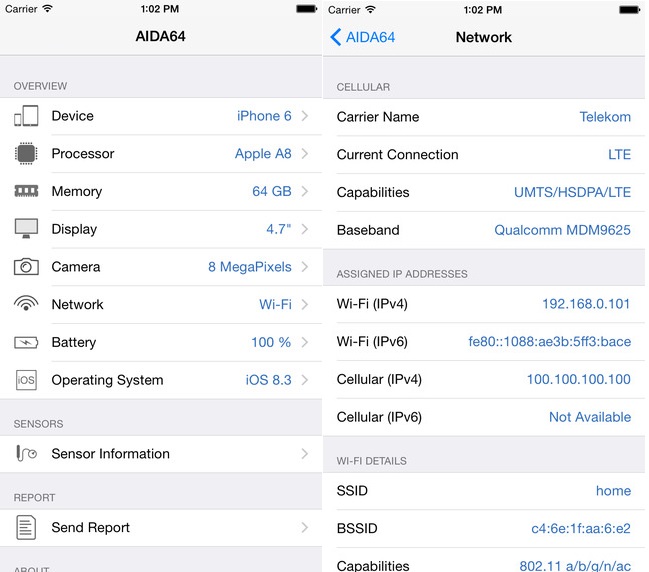
Task: Select the Operating System label
Action: tap(107, 380)
